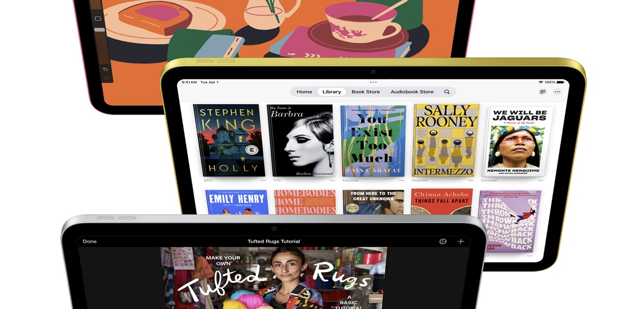Screen dimensions: 644x309
Task: Open ellipsis menu under You Exist Too Much
Action: [402, 181]
